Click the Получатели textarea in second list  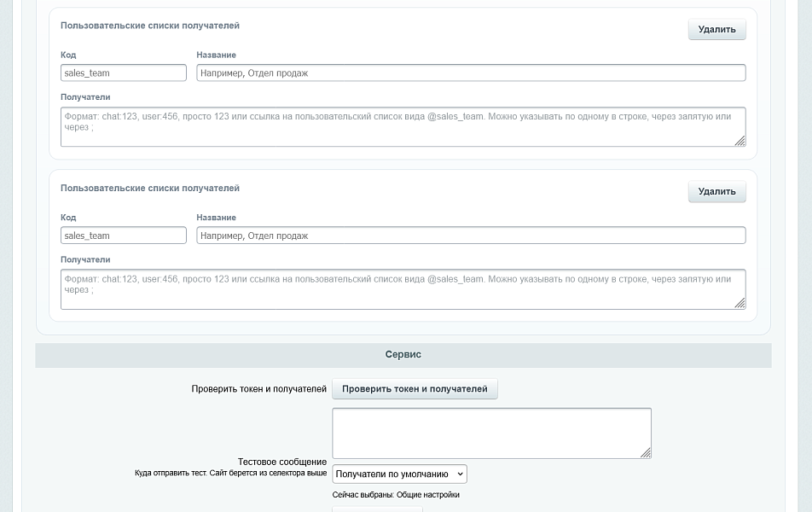tap(403, 288)
